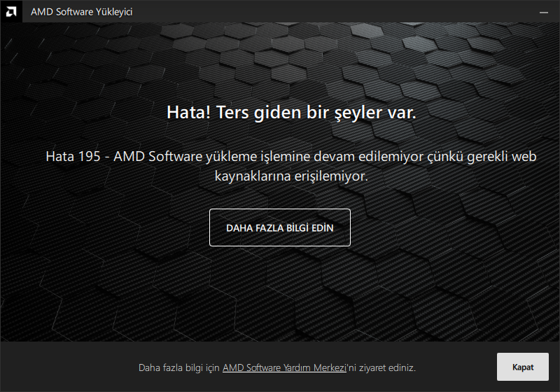The width and height of the screenshot is (560, 392).
Task: Click the AMD Software Yükleyici title text
Action: [81, 12]
